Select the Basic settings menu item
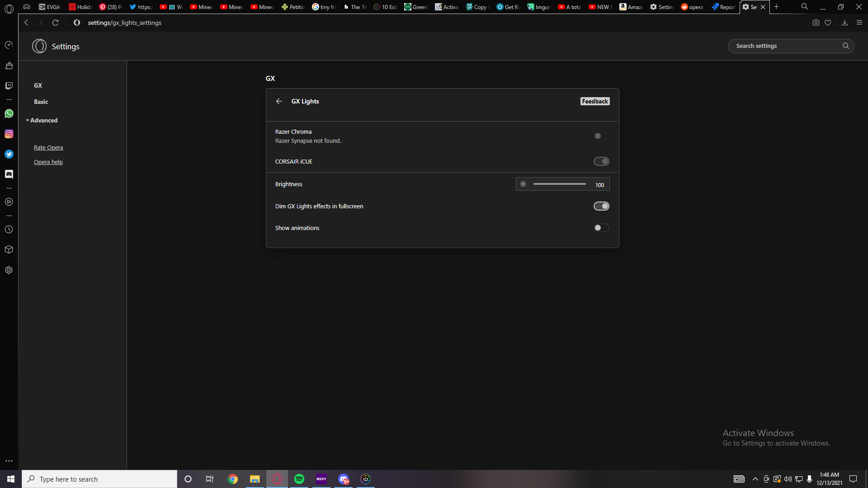 click(41, 102)
